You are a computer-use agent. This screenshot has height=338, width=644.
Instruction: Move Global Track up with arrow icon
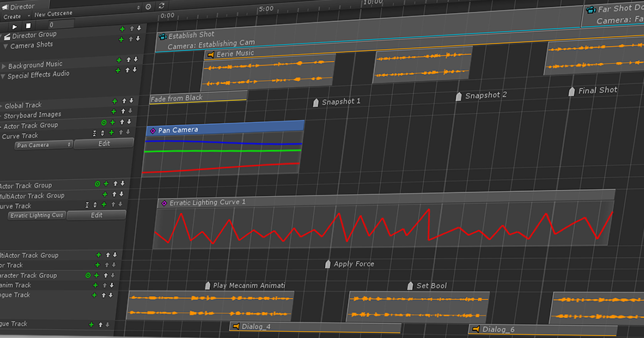coord(123,101)
